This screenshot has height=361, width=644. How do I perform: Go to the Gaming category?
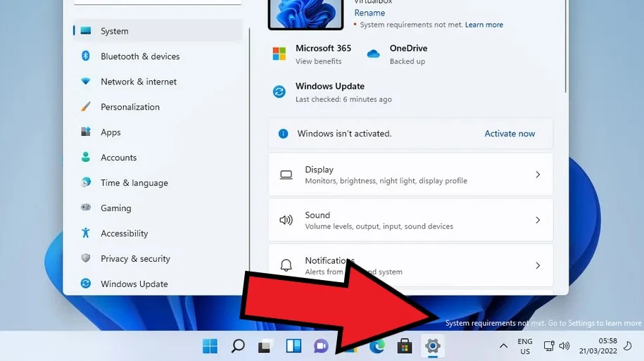point(158,208)
